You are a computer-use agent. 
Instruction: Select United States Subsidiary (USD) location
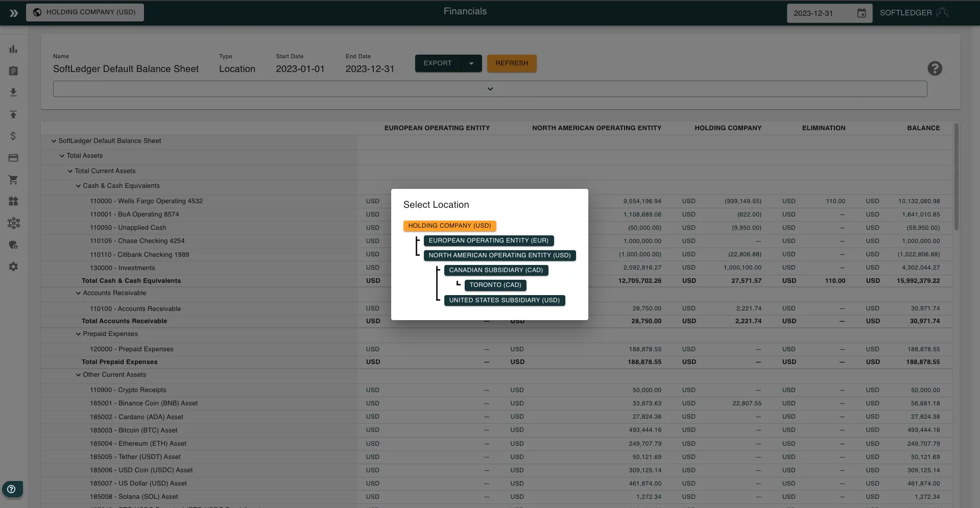click(504, 300)
